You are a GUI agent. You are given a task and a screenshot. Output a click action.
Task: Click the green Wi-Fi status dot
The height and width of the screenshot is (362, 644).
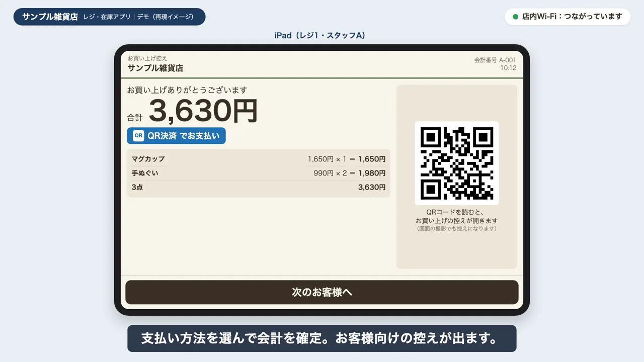[x=515, y=17]
